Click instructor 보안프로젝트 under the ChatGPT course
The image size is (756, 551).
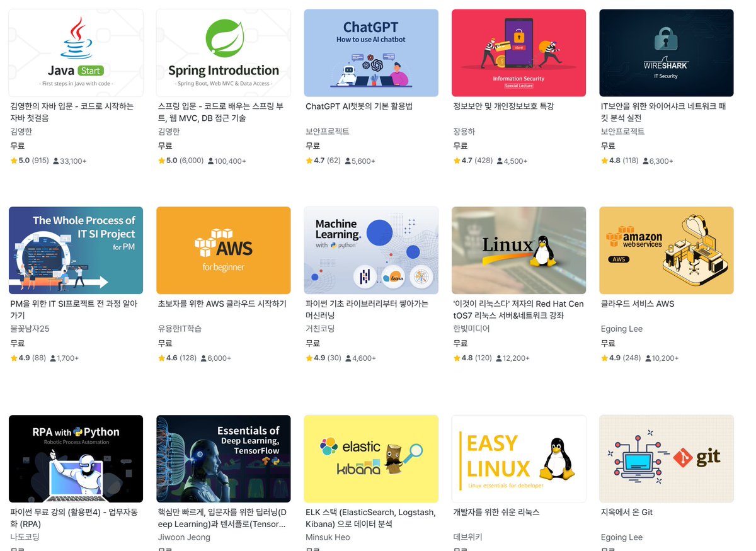[x=328, y=132]
